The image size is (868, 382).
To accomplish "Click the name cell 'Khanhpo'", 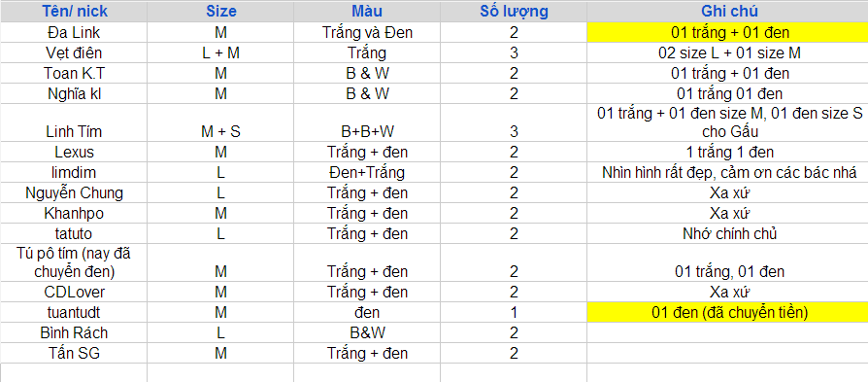I will click(x=74, y=214).
